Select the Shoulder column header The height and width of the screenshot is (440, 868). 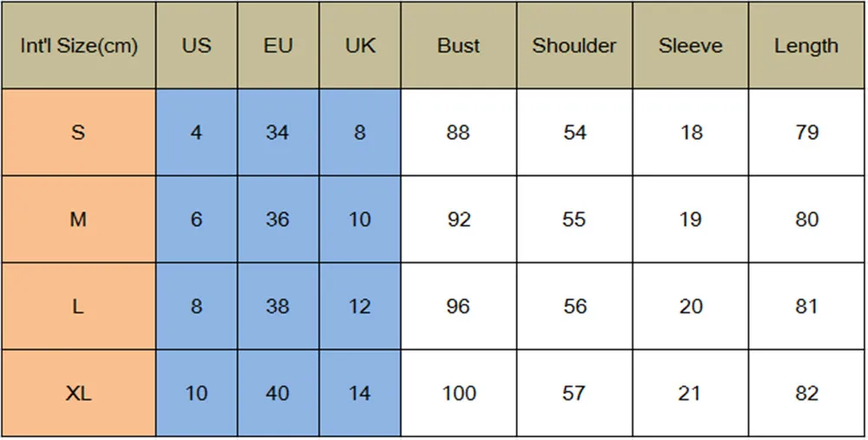575,45
